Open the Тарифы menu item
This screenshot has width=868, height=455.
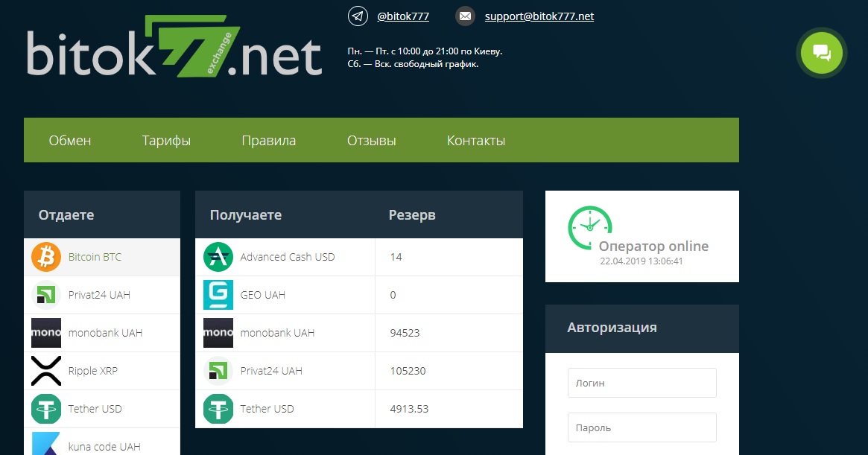coord(166,141)
